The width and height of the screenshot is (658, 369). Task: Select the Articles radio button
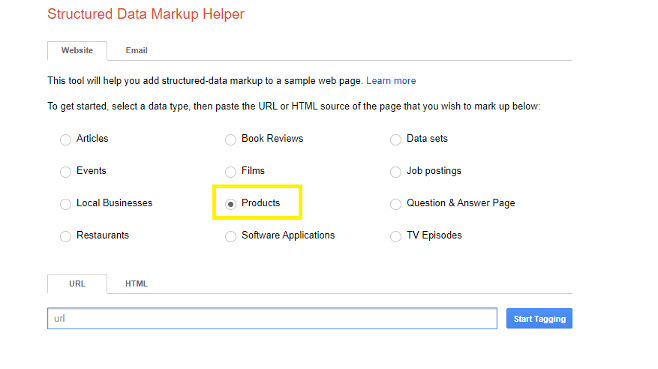point(65,139)
